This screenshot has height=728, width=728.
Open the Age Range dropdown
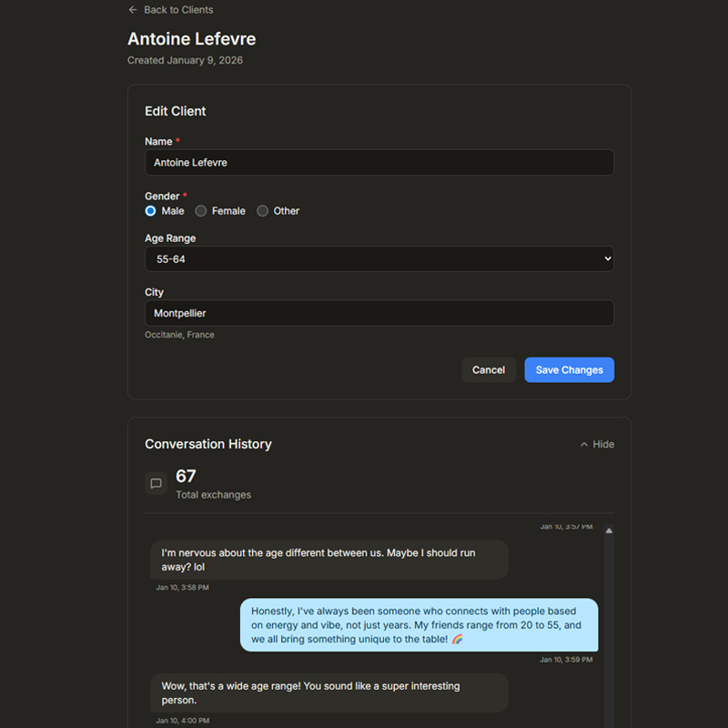coord(379,259)
